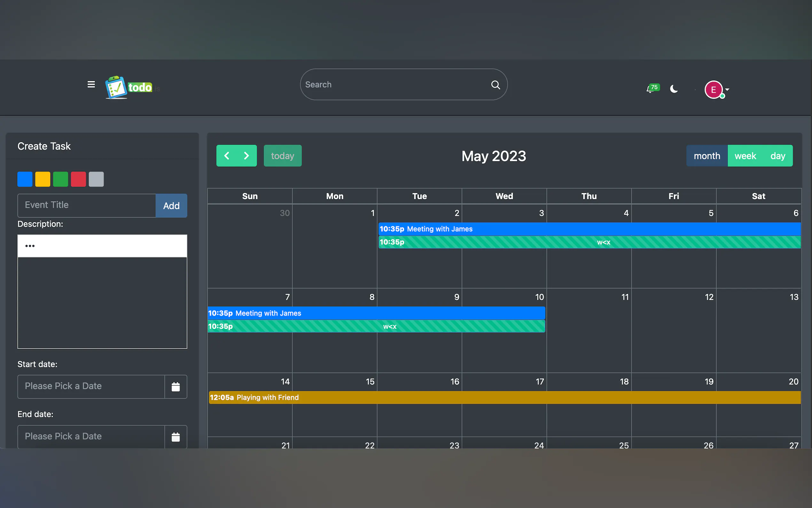This screenshot has width=812, height=508.
Task: Click the Add event button
Action: pos(171,206)
